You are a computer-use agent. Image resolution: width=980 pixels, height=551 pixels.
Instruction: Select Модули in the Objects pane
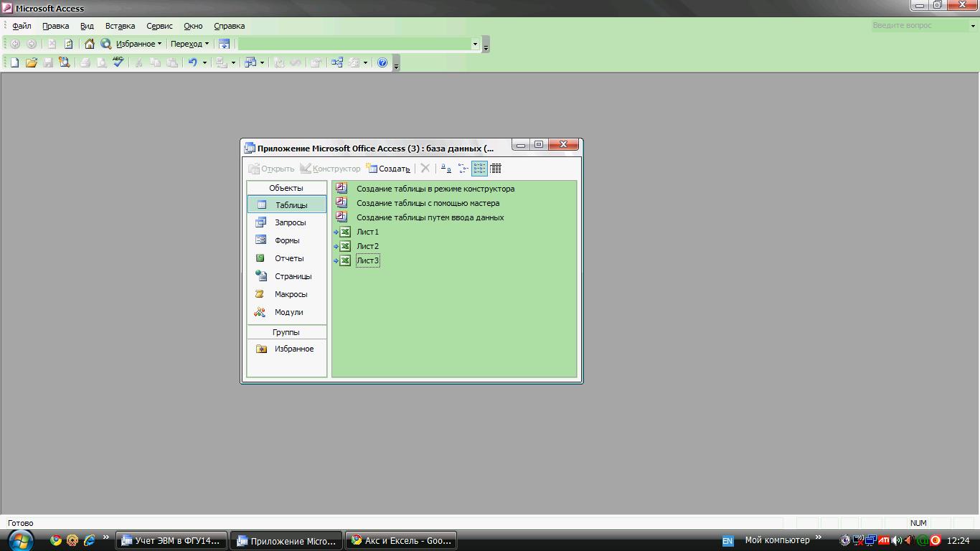pos(287,312)
